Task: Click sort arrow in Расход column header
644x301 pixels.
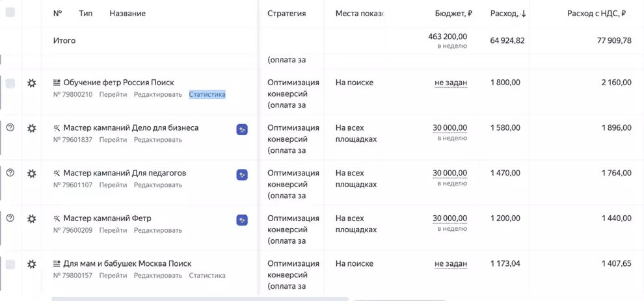Action: [523, 14]
